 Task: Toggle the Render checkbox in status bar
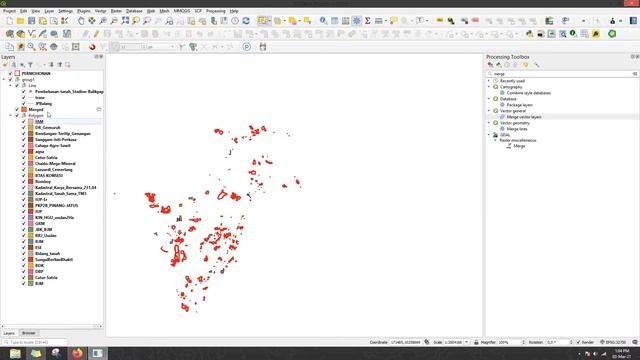click(x=579, y=342)
